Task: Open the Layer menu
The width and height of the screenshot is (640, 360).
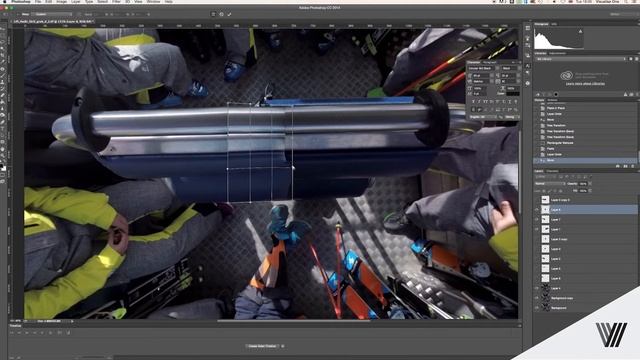Action: (x=76, y=2)
